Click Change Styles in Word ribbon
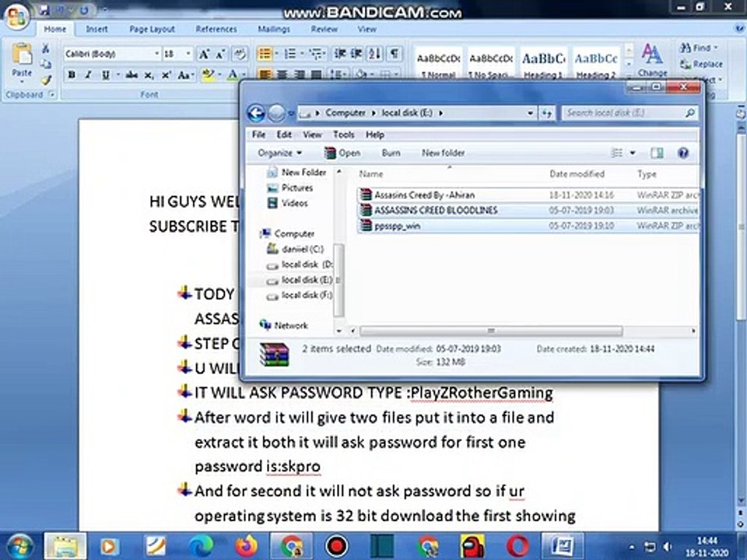Screen dimensions: 747x560 [652, 60]
